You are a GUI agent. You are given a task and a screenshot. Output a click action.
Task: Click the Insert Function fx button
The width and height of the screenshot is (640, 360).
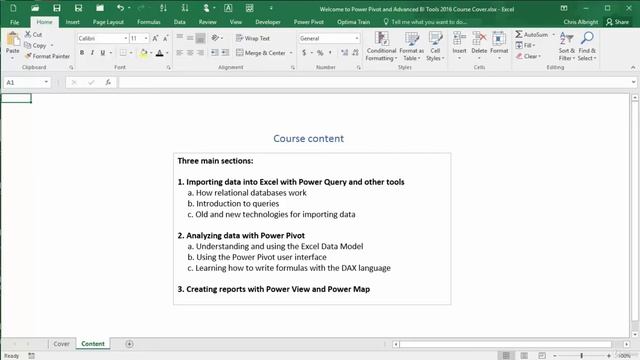pyautogui.click(x=108, y=82)
